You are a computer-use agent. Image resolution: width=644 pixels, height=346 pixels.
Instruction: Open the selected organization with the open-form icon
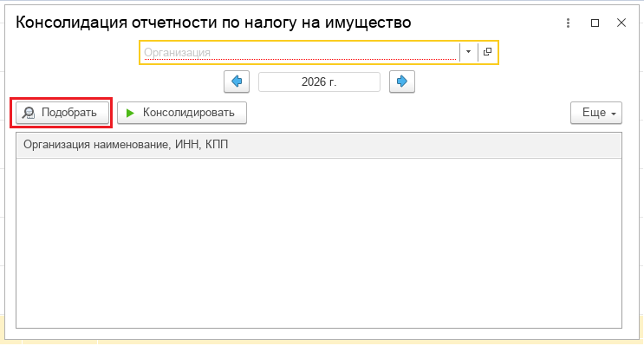[487, 52]
